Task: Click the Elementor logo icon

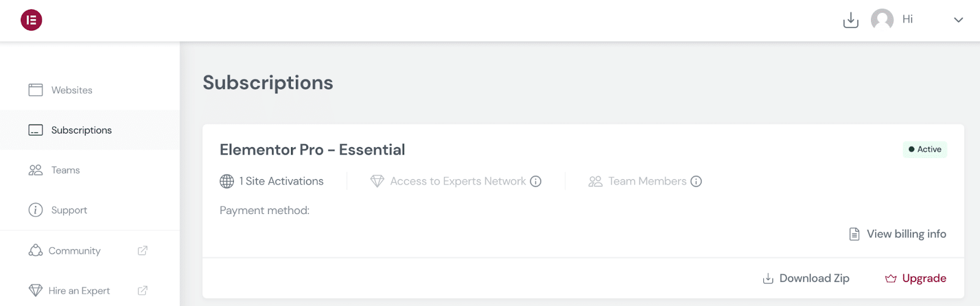Action: (x=31, y=20)
